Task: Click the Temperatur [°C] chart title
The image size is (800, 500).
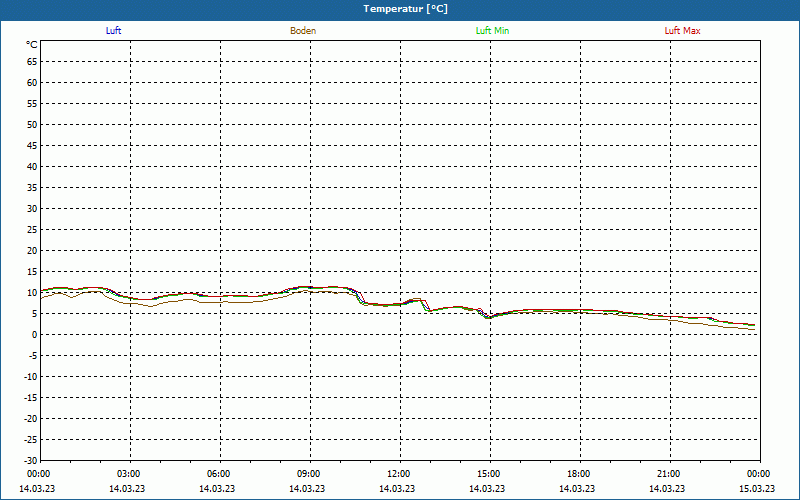Action: 406,9
